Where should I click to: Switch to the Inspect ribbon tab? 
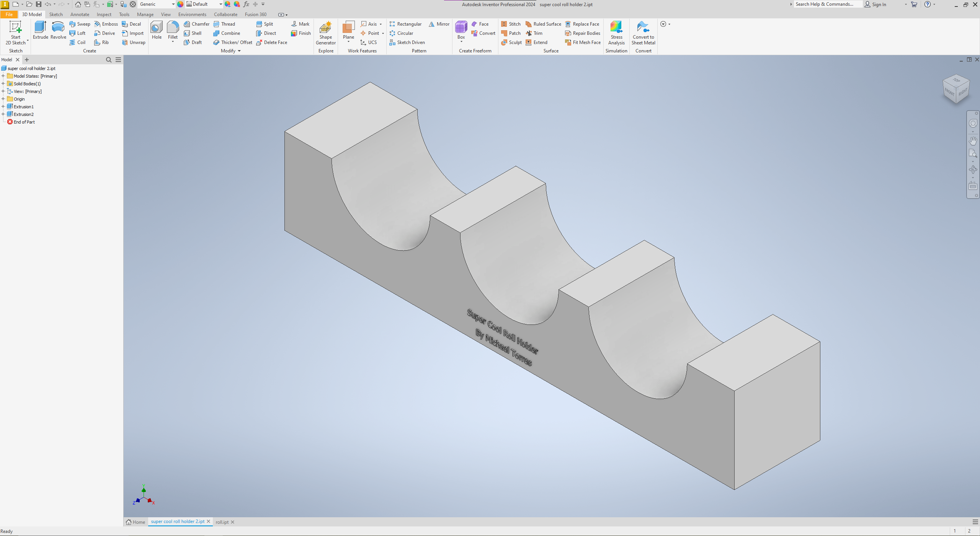click(104, 15)
